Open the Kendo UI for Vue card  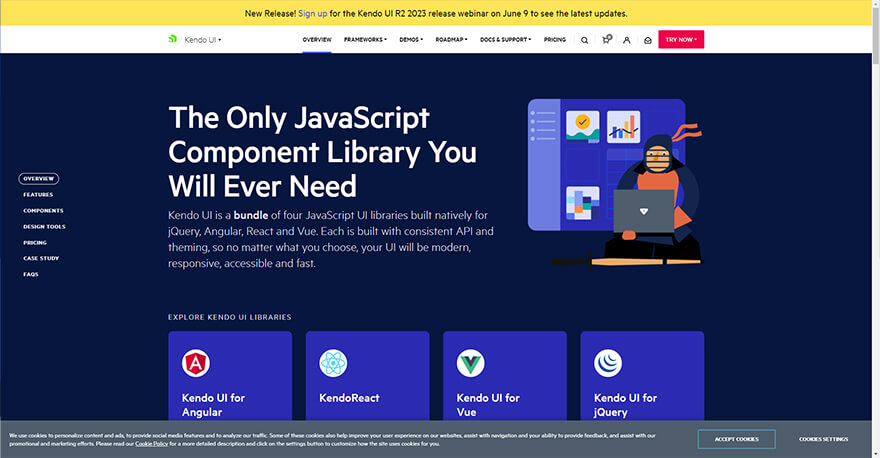pos(505,376)
